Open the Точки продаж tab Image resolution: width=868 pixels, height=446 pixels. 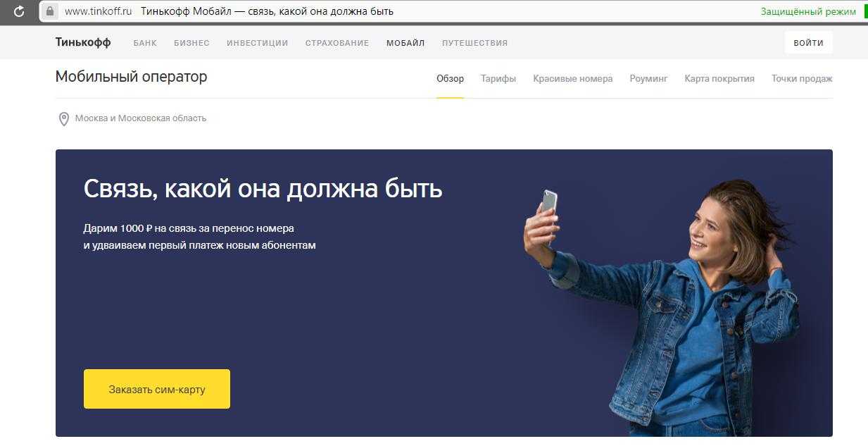[x=802, y=79]
